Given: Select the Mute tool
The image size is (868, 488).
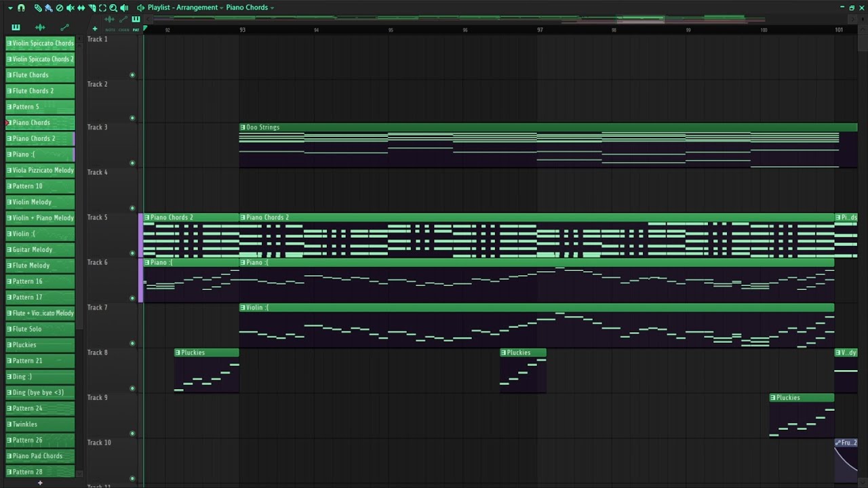Looking at the screenshot, I should tap(70, 7).
